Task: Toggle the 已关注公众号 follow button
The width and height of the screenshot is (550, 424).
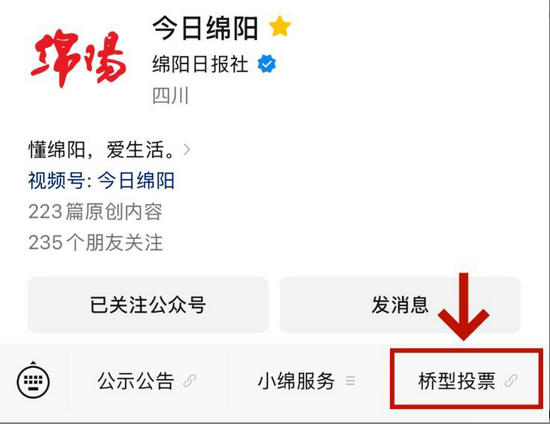Action: [148, 305]
